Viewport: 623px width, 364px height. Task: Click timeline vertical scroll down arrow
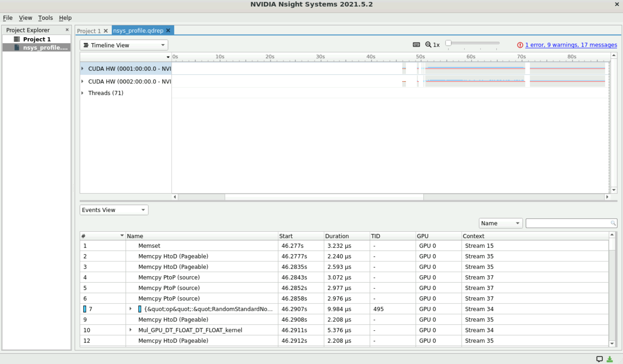click(x=614, y=190)
